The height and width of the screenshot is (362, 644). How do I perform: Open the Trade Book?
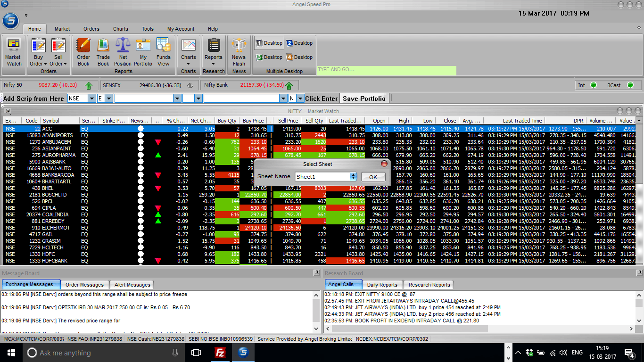tap(103, 52)
